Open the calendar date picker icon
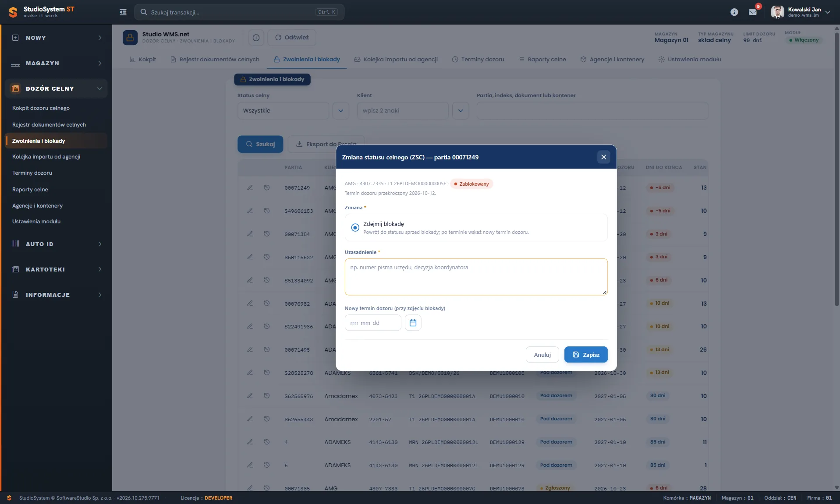The image size is (840, 504). 413,323
